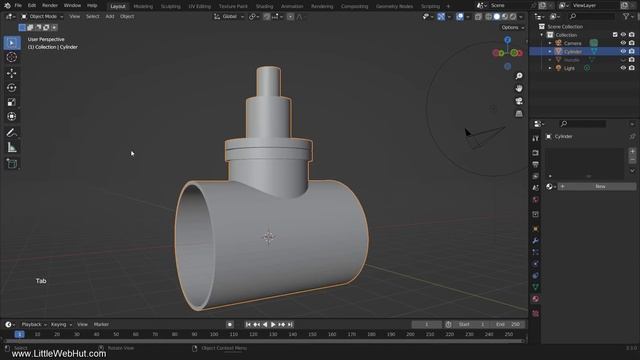Image resolution: width=640 pixels, height=360 pixels.
Task: Open the Edit menu
Action: pos(32,6)
